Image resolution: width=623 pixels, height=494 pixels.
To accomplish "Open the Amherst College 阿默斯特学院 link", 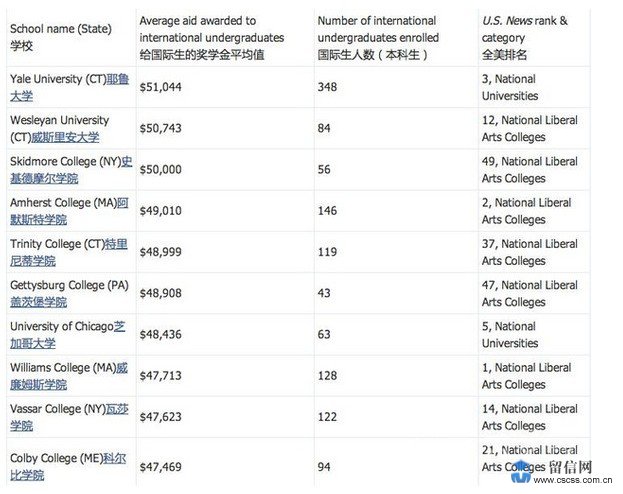I will point(39,219).
